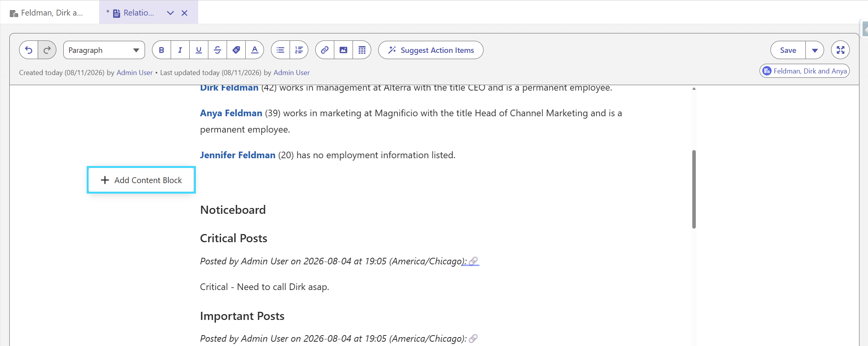This screenshot has width=868, height=346.
Task: Open the Relatio... tab chevron menu
Action: [170, 13]
